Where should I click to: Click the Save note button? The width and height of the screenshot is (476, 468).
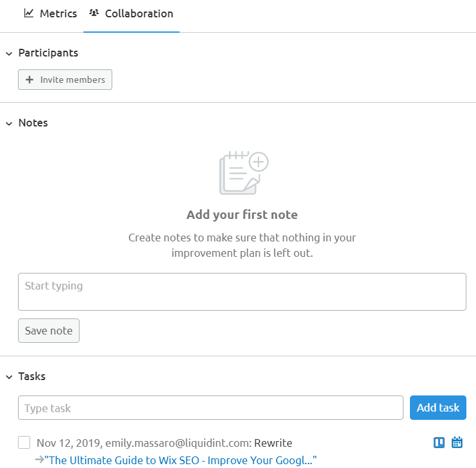pos(49,331)
